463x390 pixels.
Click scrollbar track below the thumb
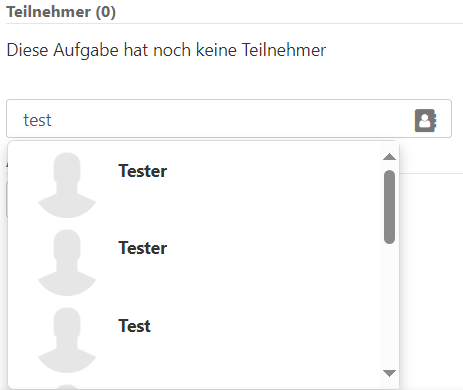(x=389, y=305)
